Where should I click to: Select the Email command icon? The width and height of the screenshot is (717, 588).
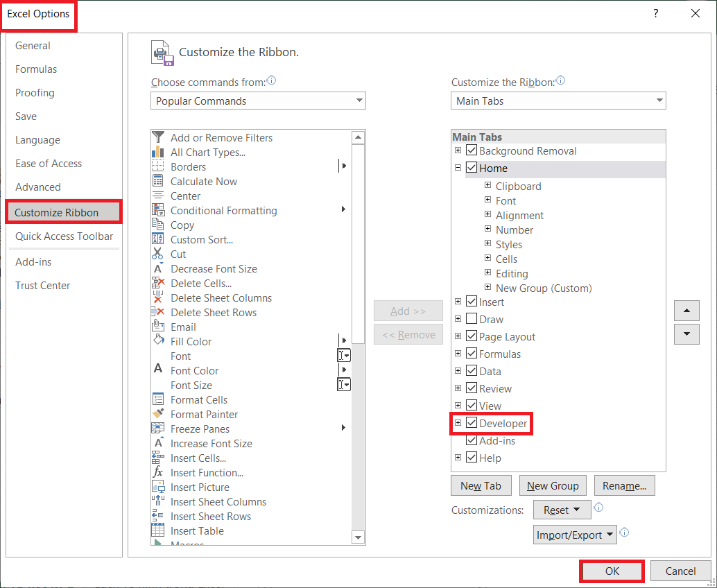[158, 327]
